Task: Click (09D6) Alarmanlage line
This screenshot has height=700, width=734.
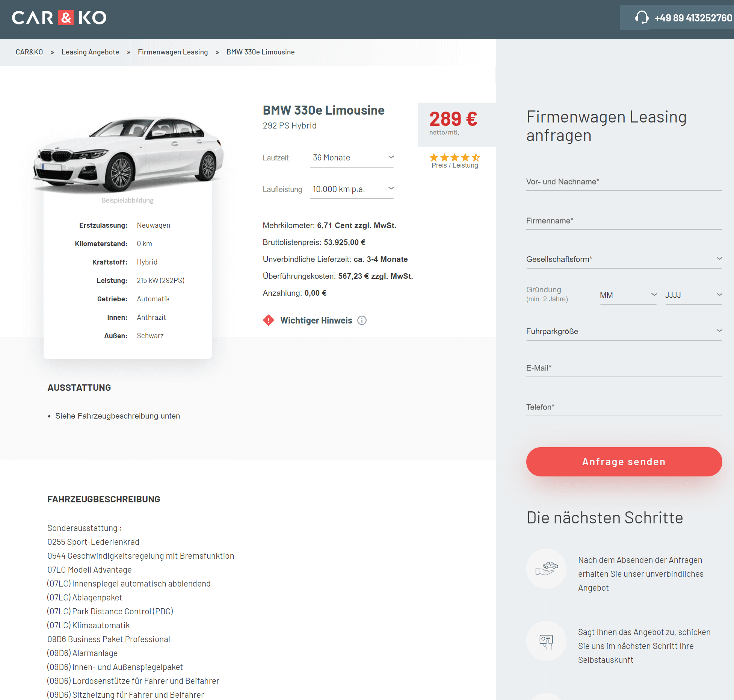Action: coord(82,653)
